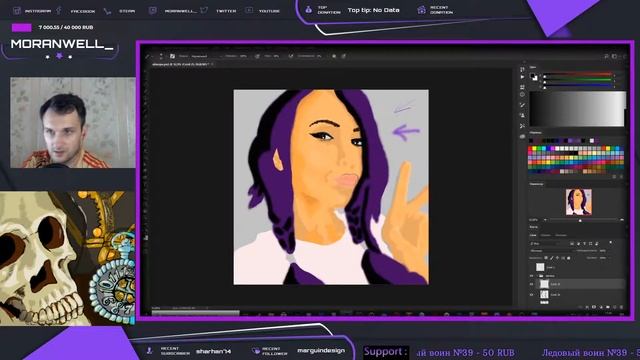The height and width of the screenshot is (360, 640).
Task: Adjust the blue channel slider in Color panel
Action: coord(577,85)
